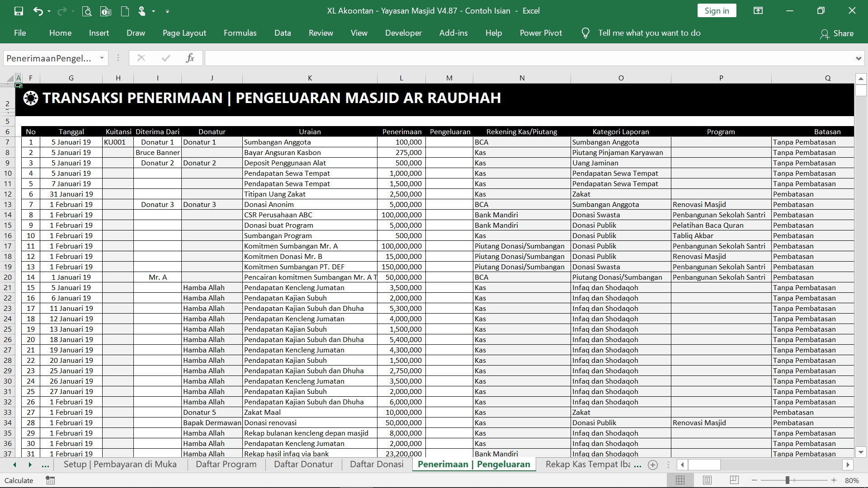Open sheet 'Daftar Donatur'
The image size is (868, 488).
pos(303,465)
